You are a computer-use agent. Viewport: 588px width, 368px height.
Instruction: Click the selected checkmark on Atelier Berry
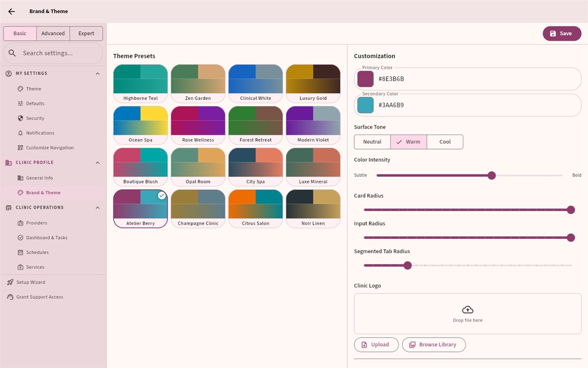[x=162, y=195]
